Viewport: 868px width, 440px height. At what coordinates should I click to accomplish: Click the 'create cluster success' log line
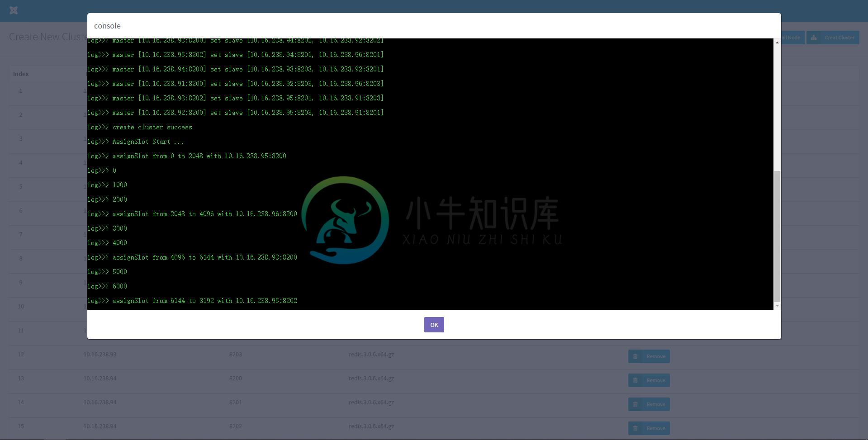140,127
